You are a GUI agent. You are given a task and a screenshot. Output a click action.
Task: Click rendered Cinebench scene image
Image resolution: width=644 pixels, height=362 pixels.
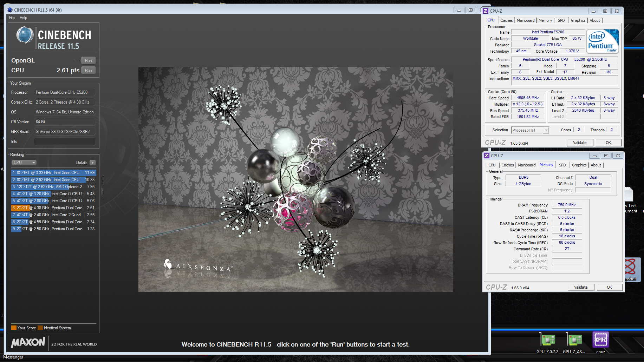[x=295, y=179]
